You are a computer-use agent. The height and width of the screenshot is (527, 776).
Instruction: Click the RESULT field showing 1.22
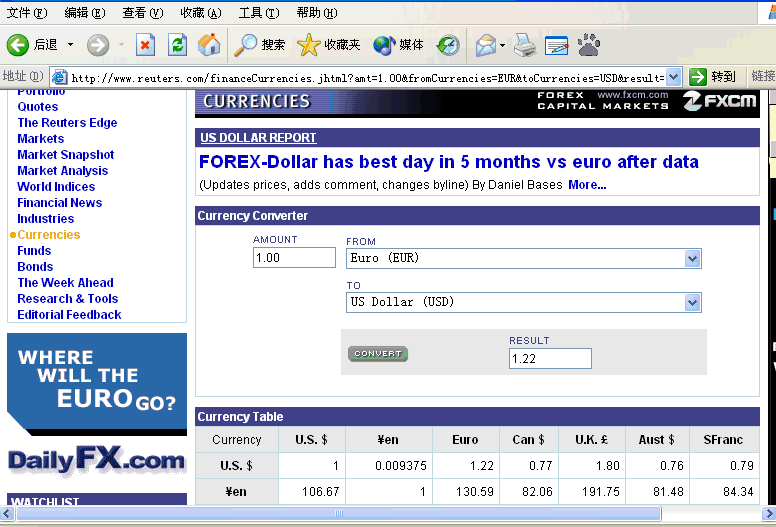click(x=550, y=359)
